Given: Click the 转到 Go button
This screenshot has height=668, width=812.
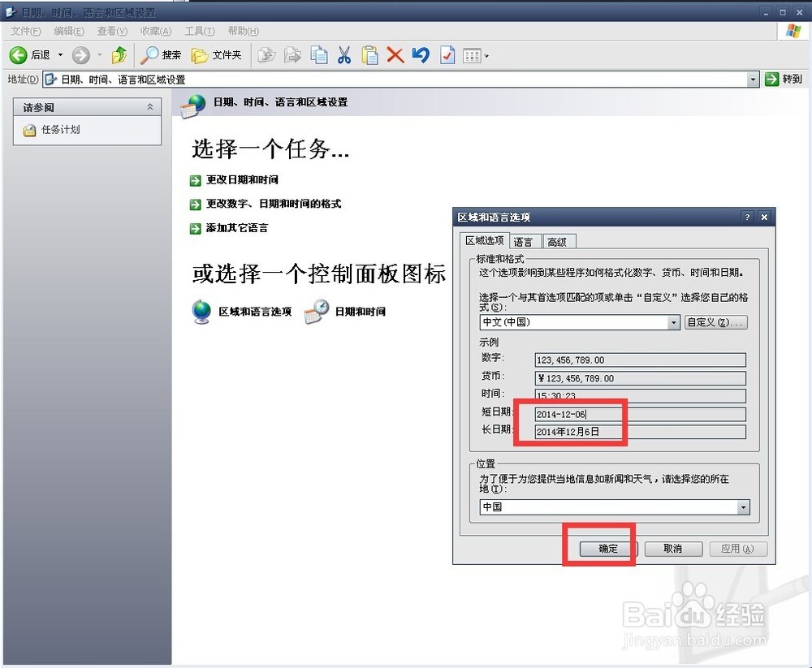Looking at the screenshot, I should [784, 80].
